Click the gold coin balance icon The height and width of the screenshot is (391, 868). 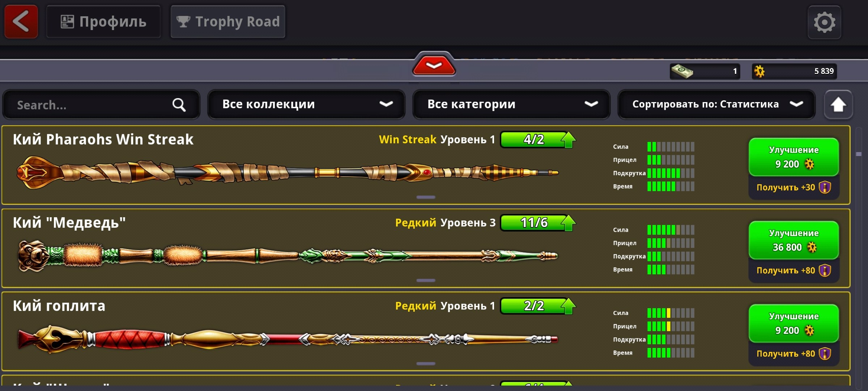[759, 71]
